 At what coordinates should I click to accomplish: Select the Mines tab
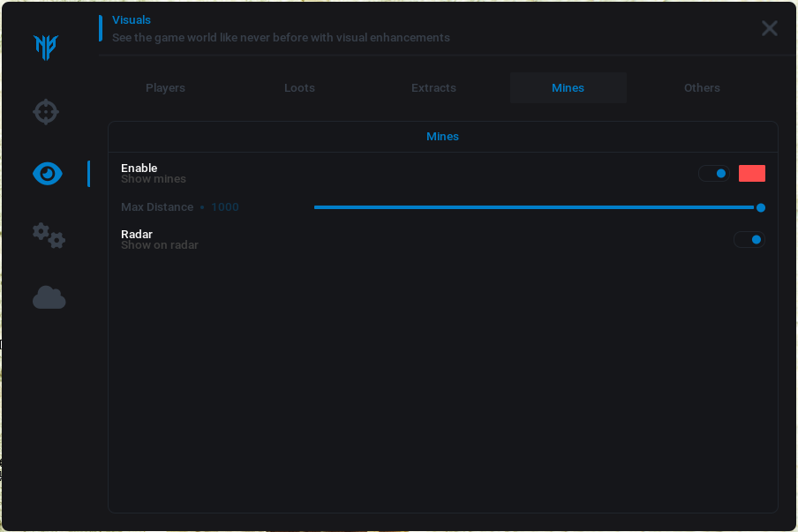coord(568,88)
